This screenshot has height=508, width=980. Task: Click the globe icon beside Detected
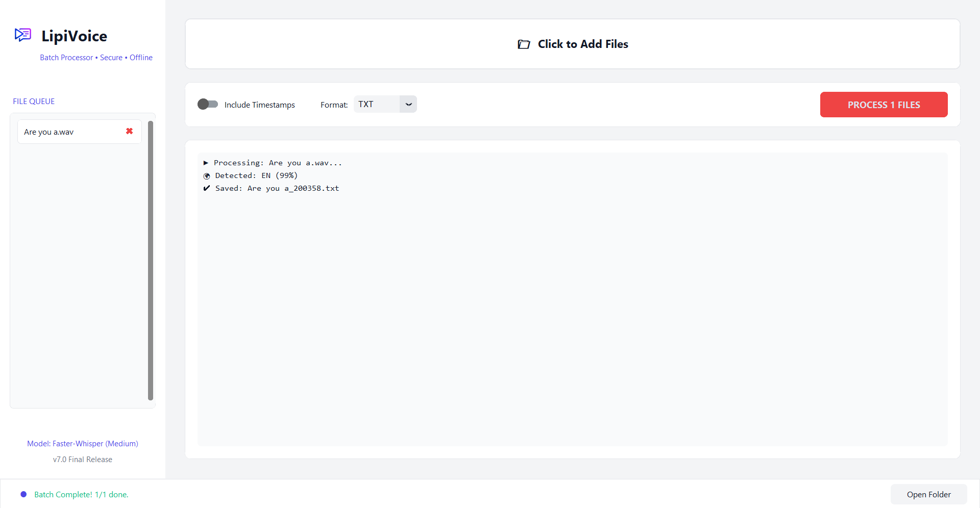tap(207, 176)
